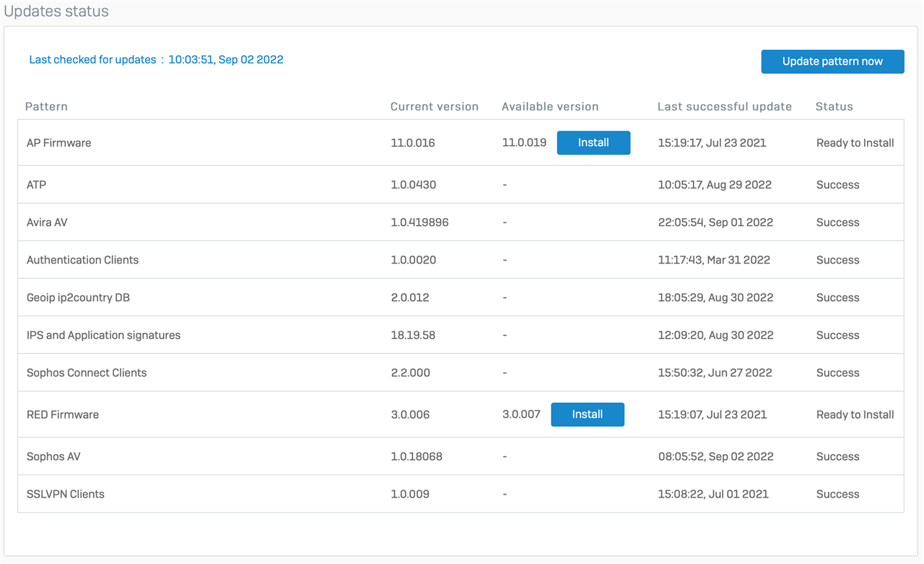Select update time 18:05:29, Aug 30 2022
Screen dimensions: 924x564
click(x=715, y=298)
